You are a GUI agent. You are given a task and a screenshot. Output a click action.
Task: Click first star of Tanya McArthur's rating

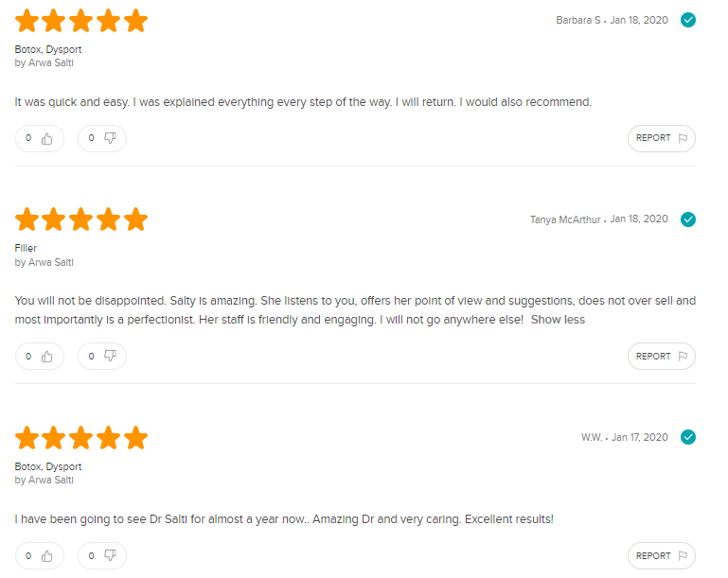[x=27, y=219]
